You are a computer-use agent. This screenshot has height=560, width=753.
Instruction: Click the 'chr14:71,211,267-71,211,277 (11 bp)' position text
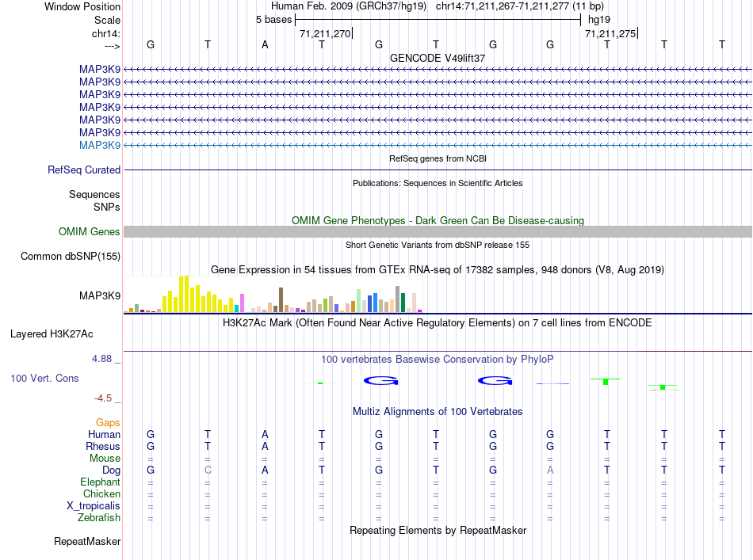click(x=520, y=6)
